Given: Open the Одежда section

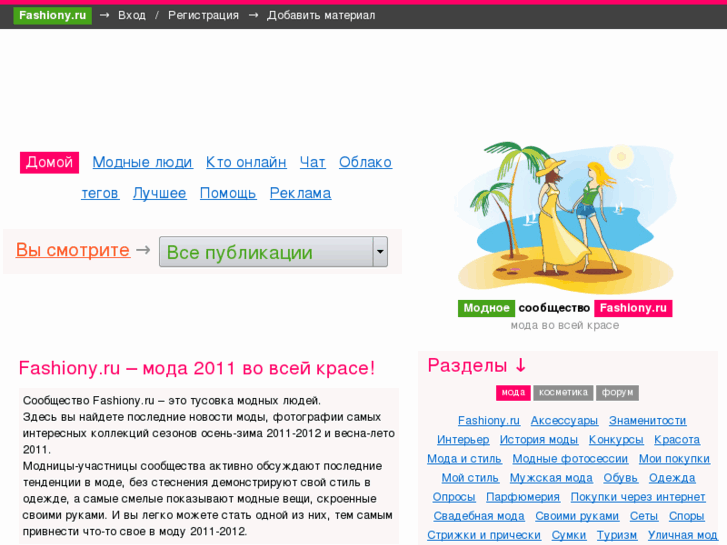Looking at the screenshot, I should click(672, 477).
